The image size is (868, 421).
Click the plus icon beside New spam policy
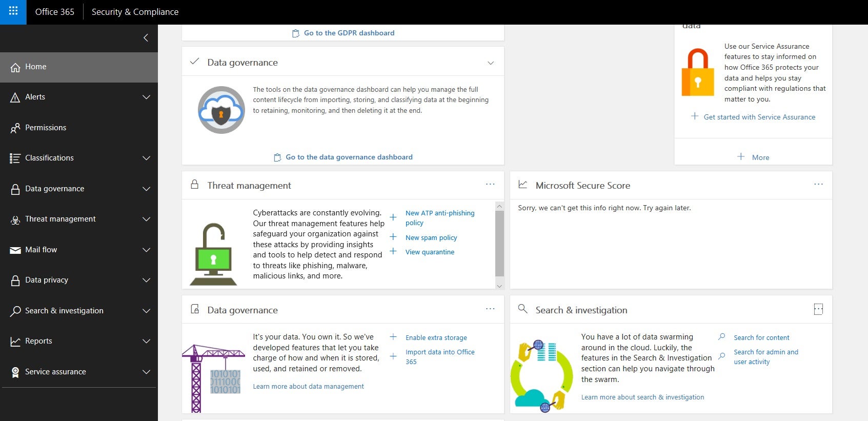(393, 237)
